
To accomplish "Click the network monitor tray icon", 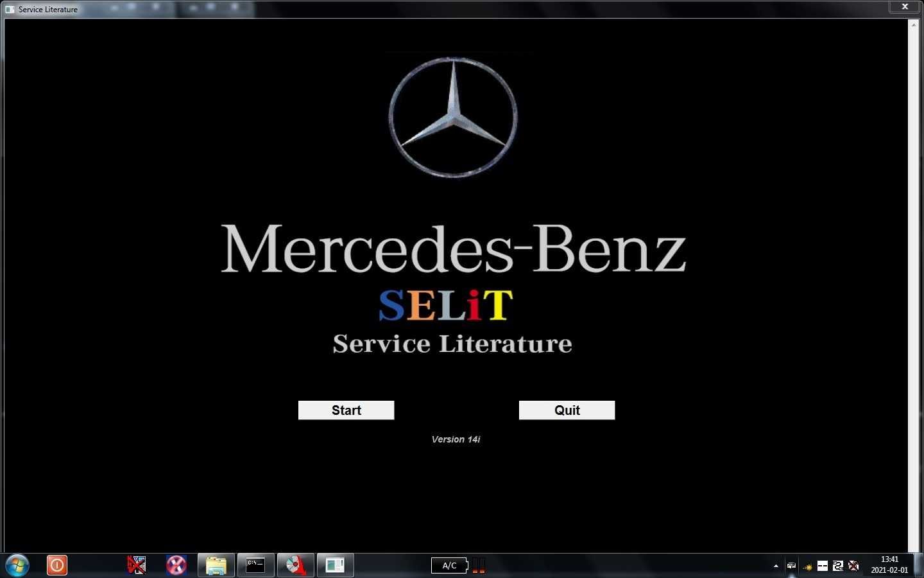I will click(x=791, y=566).
